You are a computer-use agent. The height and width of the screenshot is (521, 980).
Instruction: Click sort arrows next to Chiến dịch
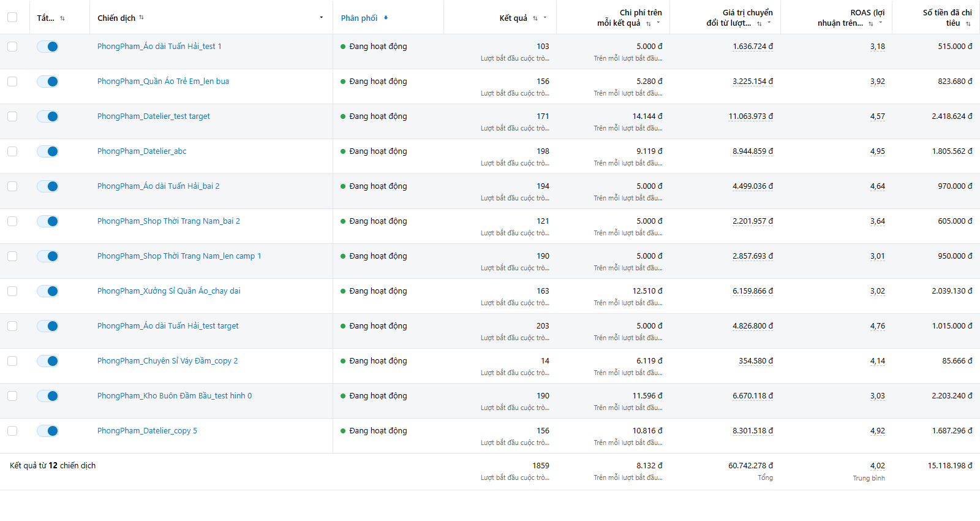(141, 17)
